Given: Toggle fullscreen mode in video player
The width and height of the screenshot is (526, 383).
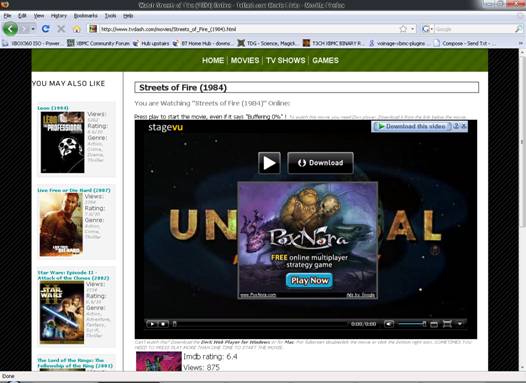Looking at the screenshot, I should click(x=447, y=324).
